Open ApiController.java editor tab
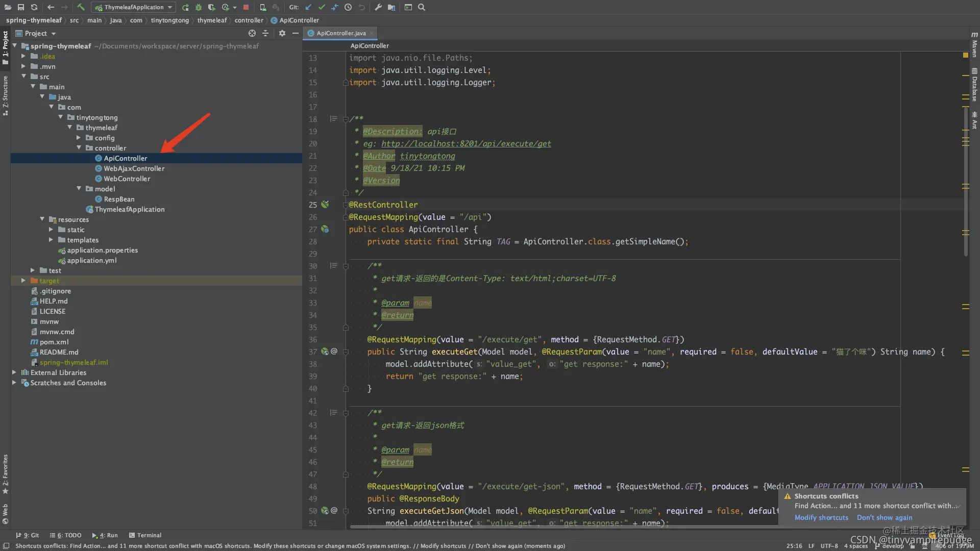The width and height of the screenshot is (980, 551). (339, 33)
